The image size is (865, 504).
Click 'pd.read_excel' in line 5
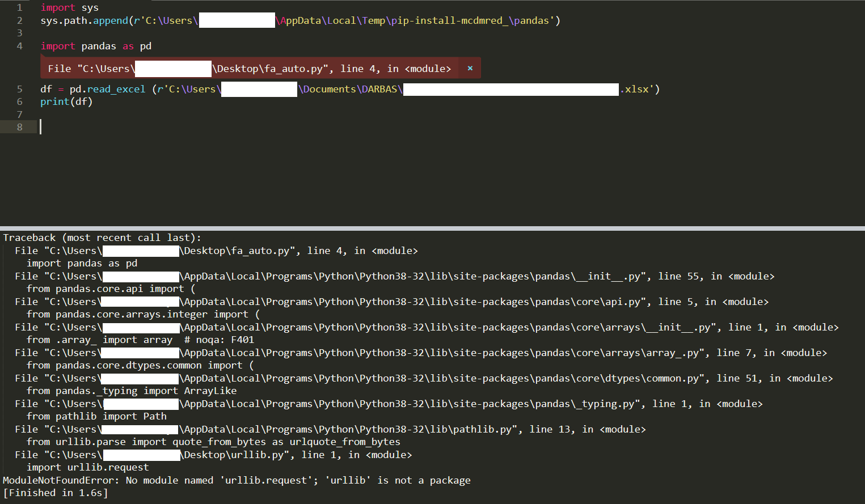[107, 89]
